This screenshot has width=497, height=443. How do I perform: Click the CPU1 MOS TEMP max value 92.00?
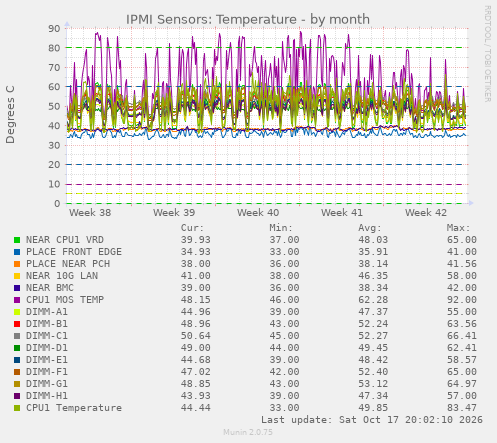pyautogui.click(x=462, y=300)
